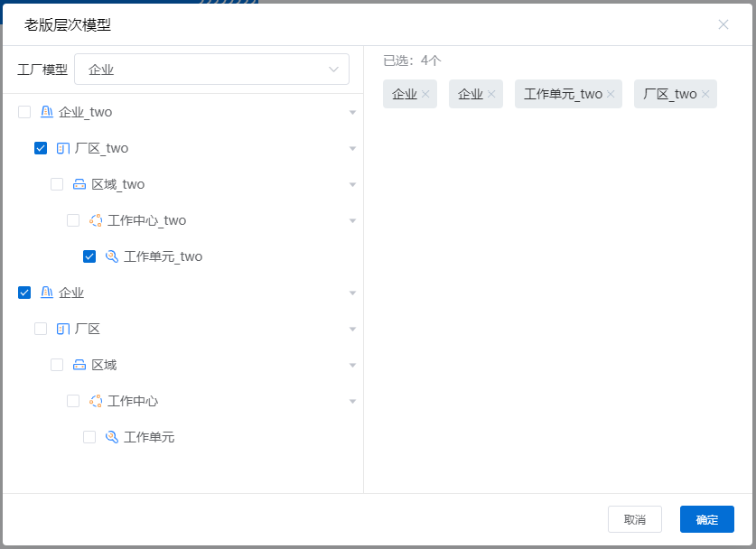Remove the 厂区_two selected tag
Screen dimensions: 756x549
705,94
